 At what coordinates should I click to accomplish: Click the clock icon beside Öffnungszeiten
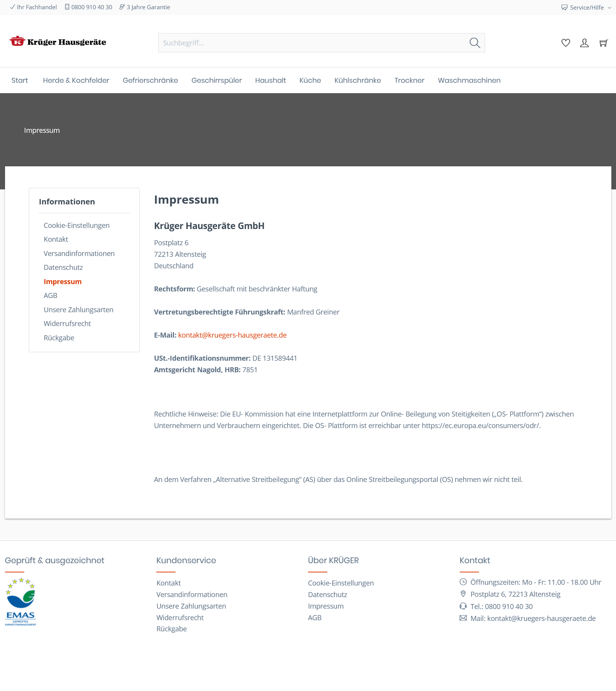click(x=463, y=582)
